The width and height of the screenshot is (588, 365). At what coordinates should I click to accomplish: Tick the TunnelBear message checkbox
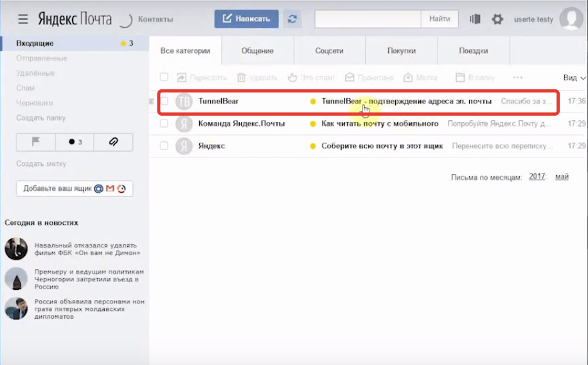tap(165, 102)
